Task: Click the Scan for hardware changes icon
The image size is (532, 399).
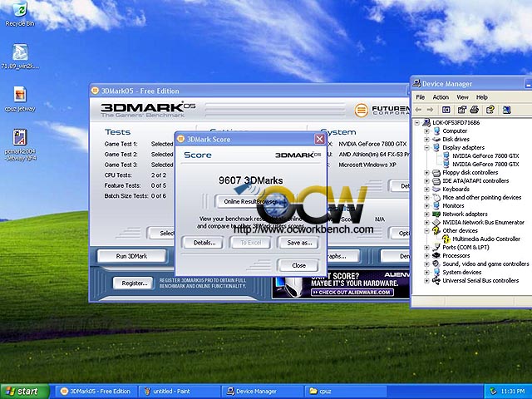Action: (x=506, y=110)
